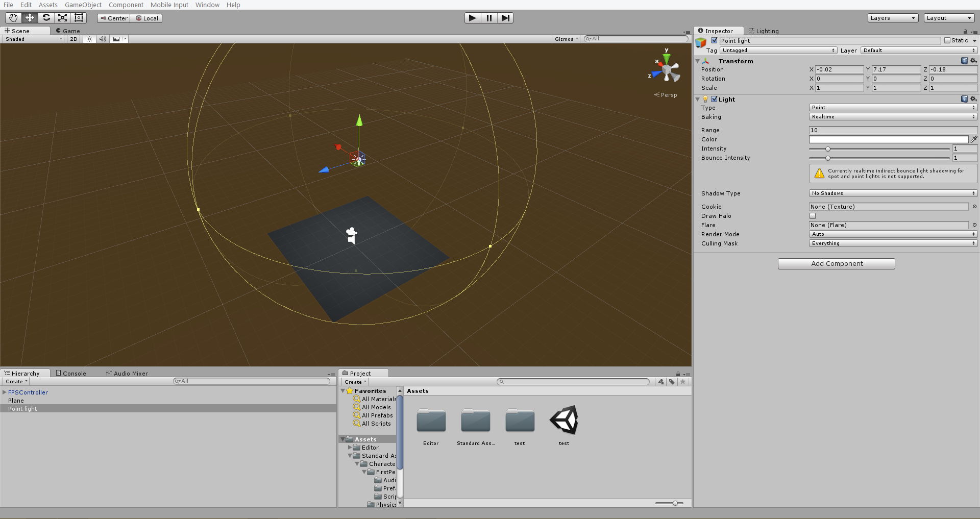The width and height of the screenshot is (980, 519).
Task: Select the Move tool
Action: [x=30, y=17]
